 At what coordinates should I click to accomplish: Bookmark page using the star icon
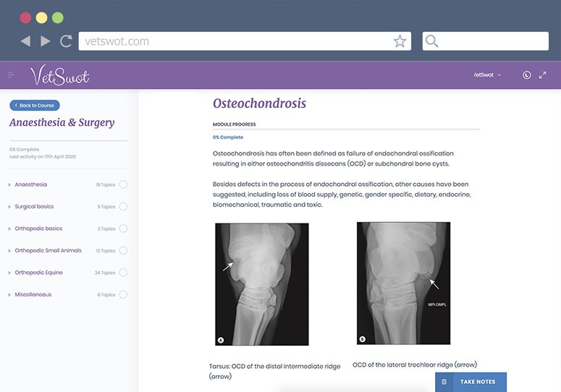(400, 41)
